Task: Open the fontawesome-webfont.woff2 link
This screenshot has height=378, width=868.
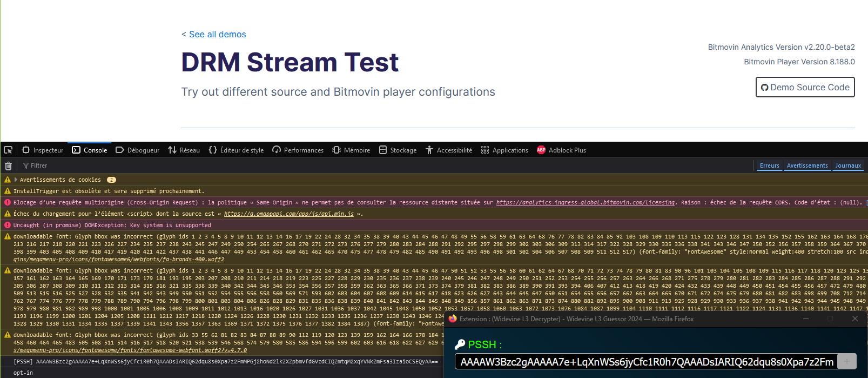Action: pyautogui.click(x=130, y=350)
